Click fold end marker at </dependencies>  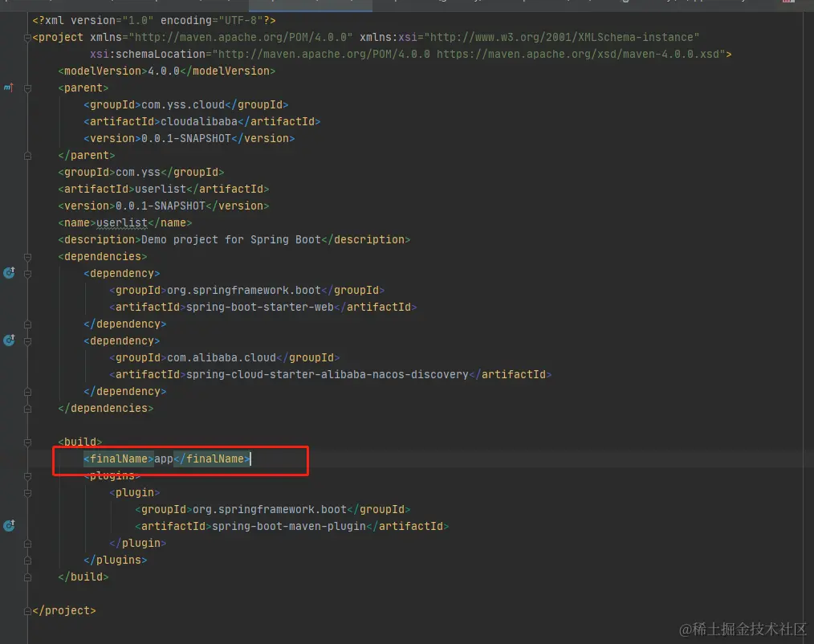(27, 408)
